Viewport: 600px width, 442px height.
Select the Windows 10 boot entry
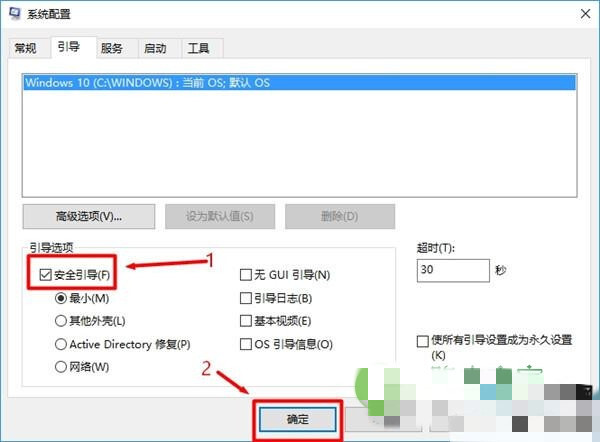pos(300,83)
